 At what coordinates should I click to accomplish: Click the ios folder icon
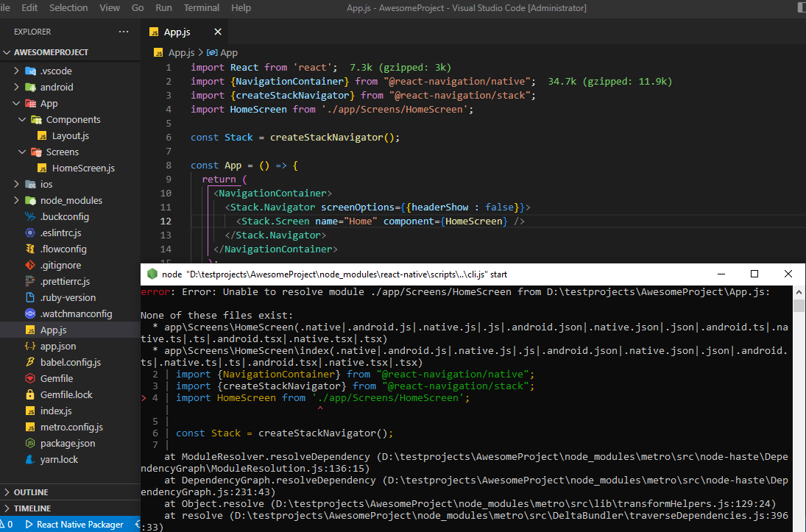pos(30,185)
